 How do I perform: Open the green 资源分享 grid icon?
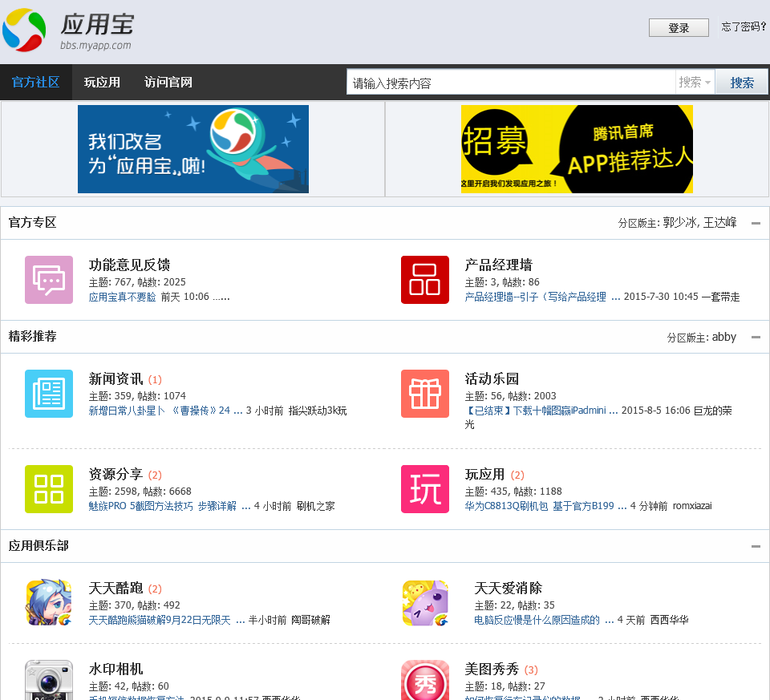(49, 489)
